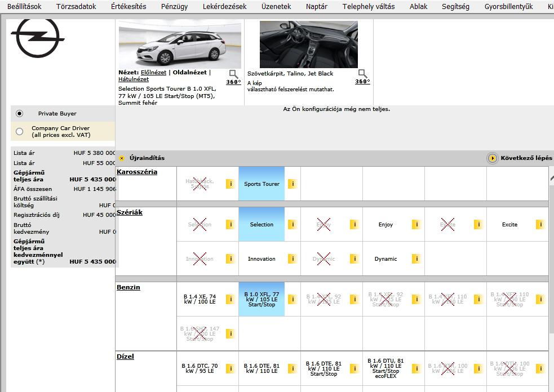
Task: Open the Dízel section link
Action: pyautogui.click(x=125, y=357)
